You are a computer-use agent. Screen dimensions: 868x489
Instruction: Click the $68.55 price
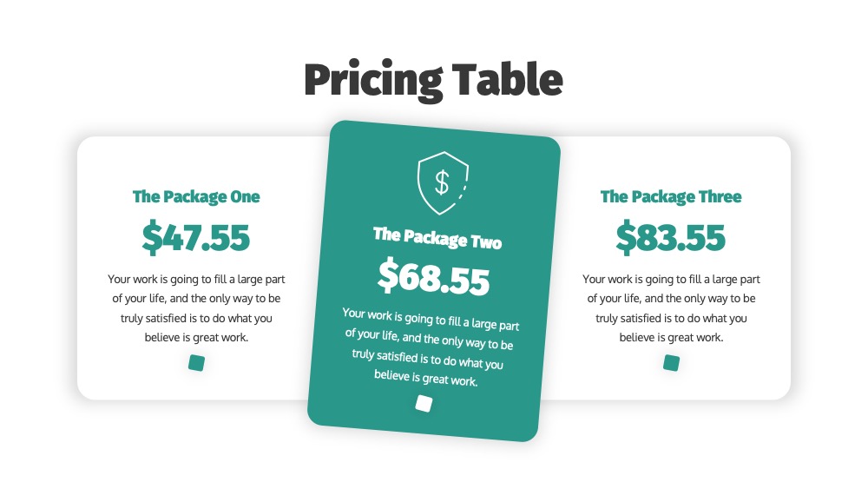click(x=434, y=276)
